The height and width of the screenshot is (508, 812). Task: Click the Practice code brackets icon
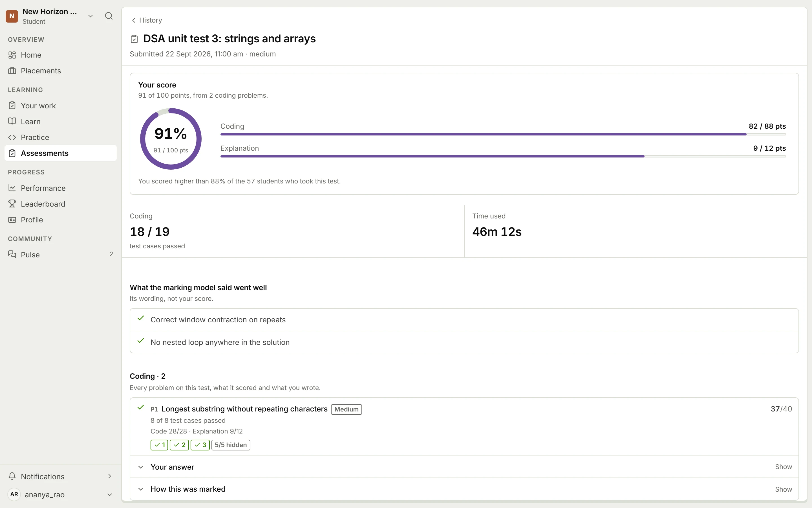pyautogui.click(x=12, y=137)
